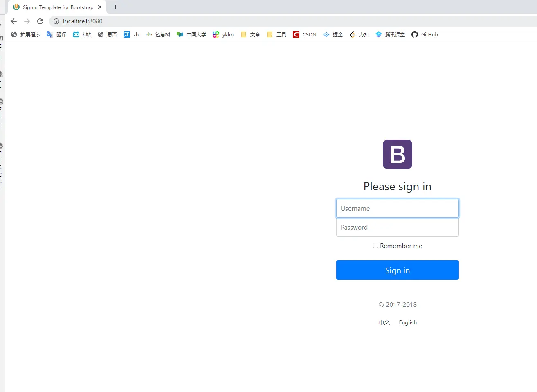Switch language to 中文

[384, 322]
